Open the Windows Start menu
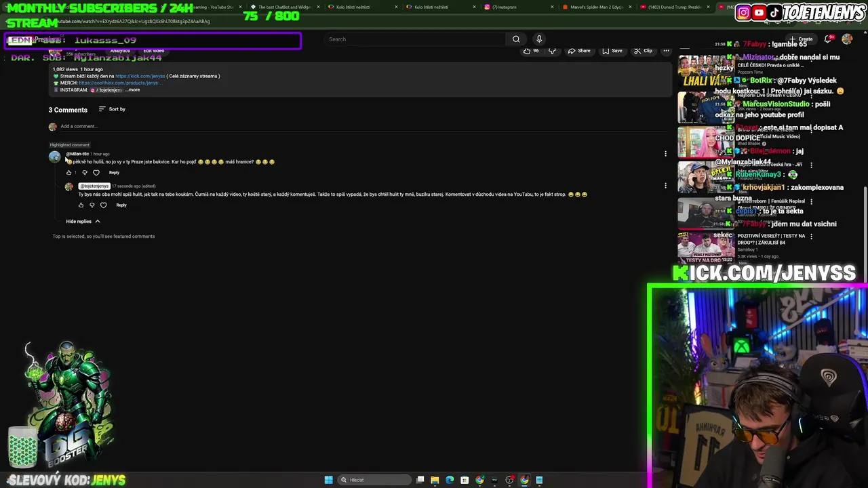Image resolution: width=868 pixels, height=488 pixels. point(329,480)
